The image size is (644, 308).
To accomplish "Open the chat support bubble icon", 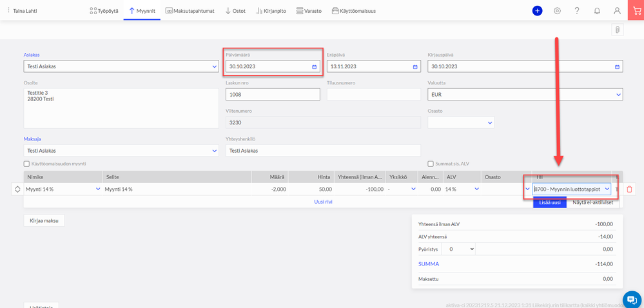I will (632, 299).
